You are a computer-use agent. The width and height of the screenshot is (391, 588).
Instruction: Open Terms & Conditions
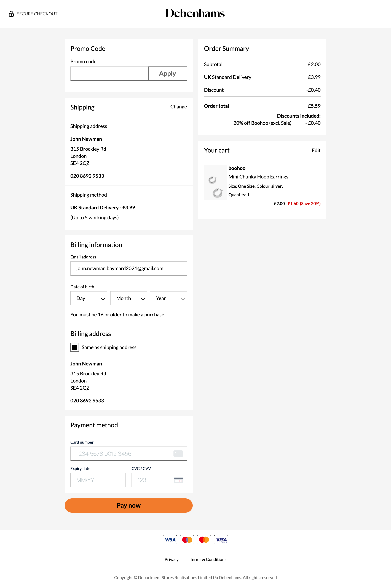pos(208,559)
